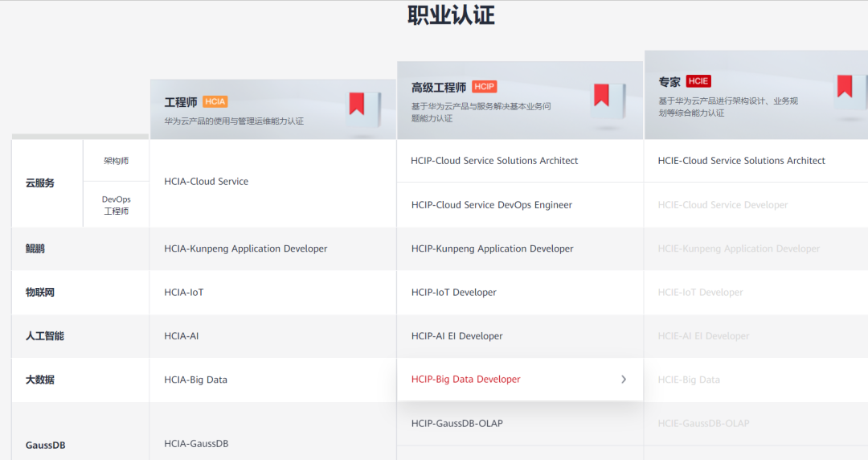The height and width of the screenshot is (460, 868).
Task: Click the DevOps 工程师 sub-category label
Action: point(117,205)
